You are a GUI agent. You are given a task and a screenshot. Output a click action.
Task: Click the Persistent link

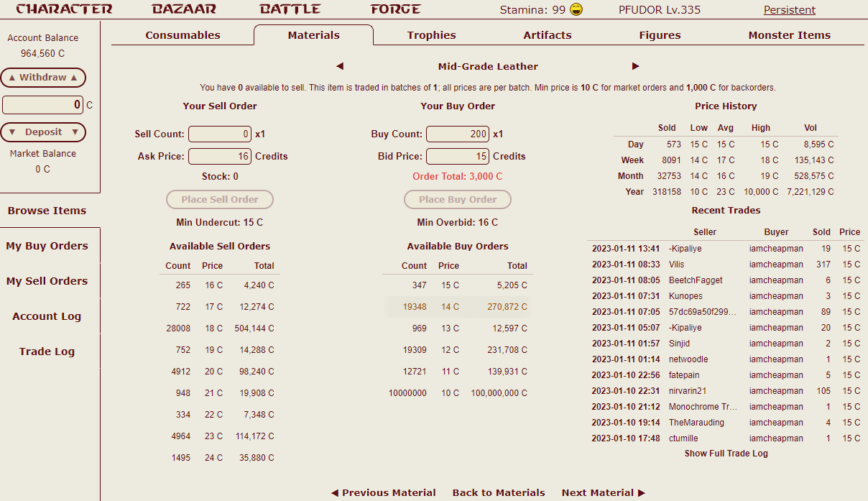coord(790,10)
